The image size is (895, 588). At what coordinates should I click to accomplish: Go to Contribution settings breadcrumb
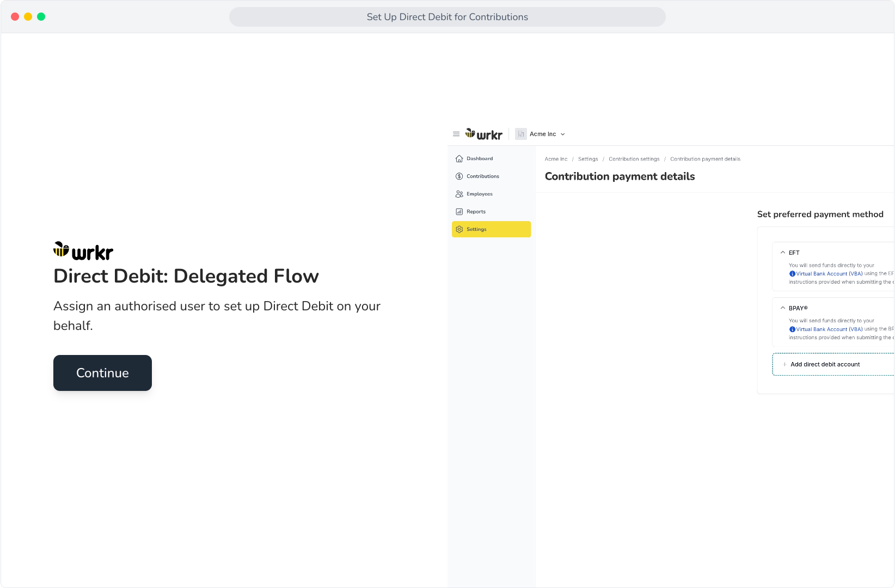coord(634,159)
